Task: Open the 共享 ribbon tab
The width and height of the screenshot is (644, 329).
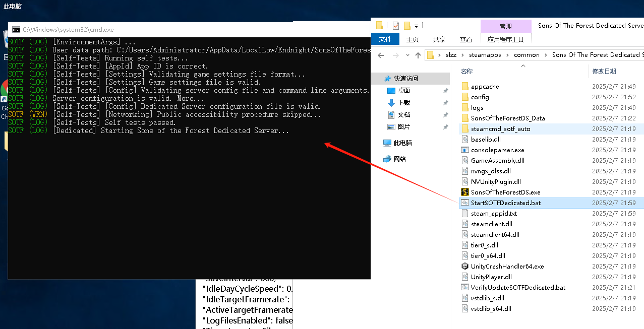Action: [x=439, y=39]
